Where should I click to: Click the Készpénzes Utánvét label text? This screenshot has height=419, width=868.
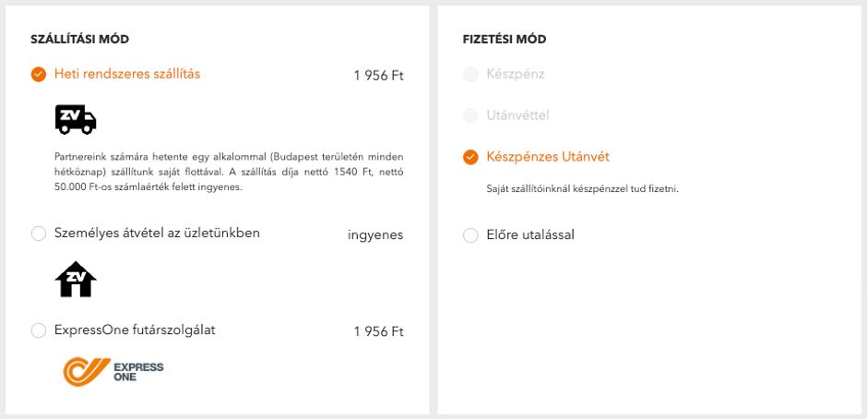tap(548, 157)
